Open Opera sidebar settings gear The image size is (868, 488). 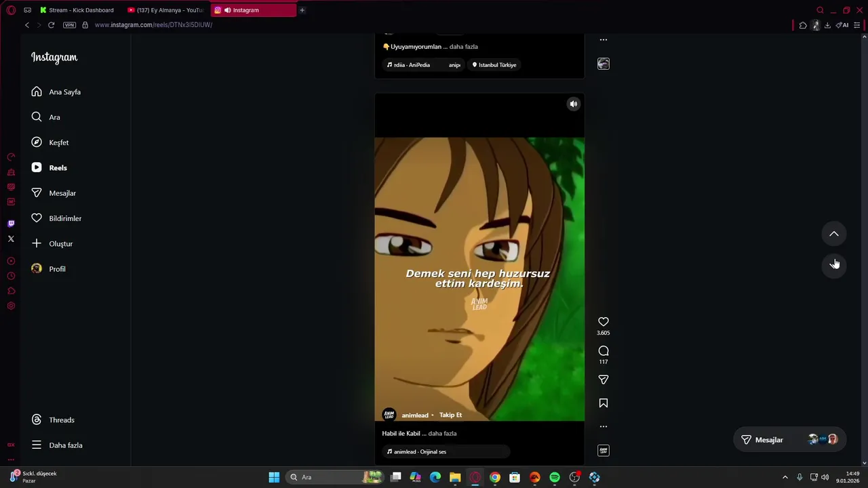(x=11, y=306)
